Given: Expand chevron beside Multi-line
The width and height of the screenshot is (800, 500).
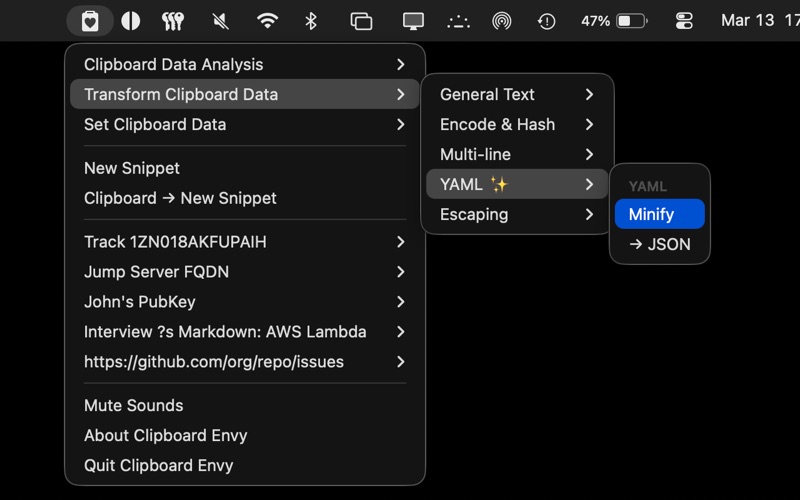Looking at the screenshot, I should tap(589, 155).
